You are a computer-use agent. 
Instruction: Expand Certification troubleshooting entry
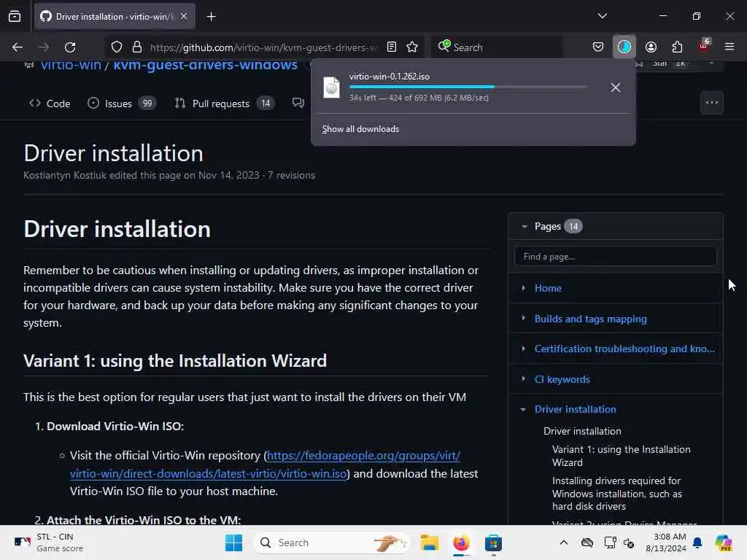click(524, 349)
